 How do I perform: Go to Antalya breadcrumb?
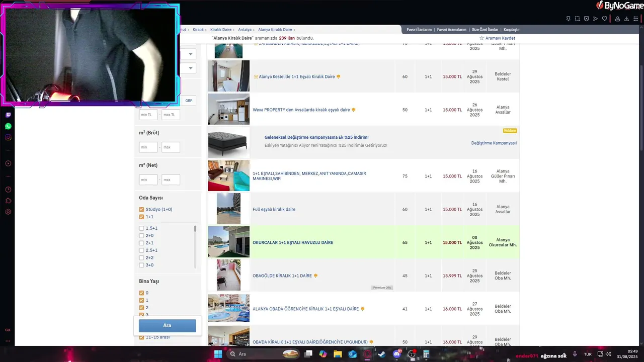[x=245, y=30]
